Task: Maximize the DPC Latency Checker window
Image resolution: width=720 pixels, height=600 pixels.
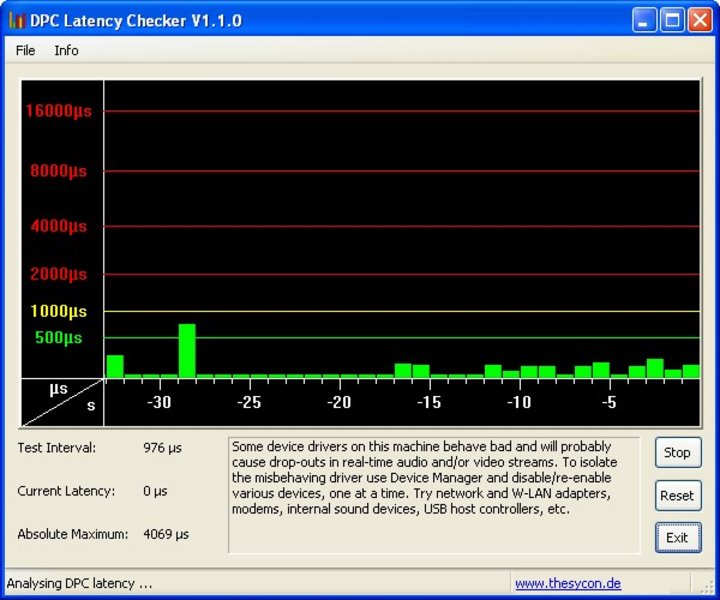Action: 672,20
